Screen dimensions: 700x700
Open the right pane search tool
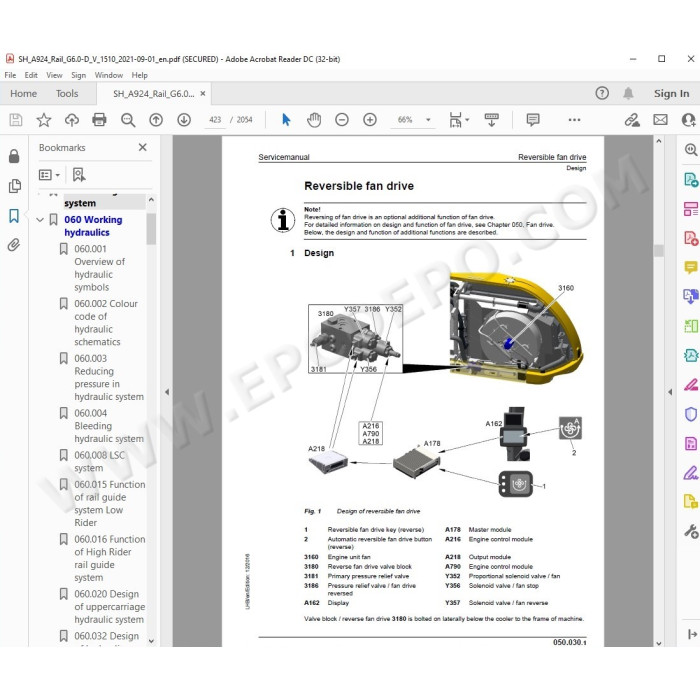691,150
